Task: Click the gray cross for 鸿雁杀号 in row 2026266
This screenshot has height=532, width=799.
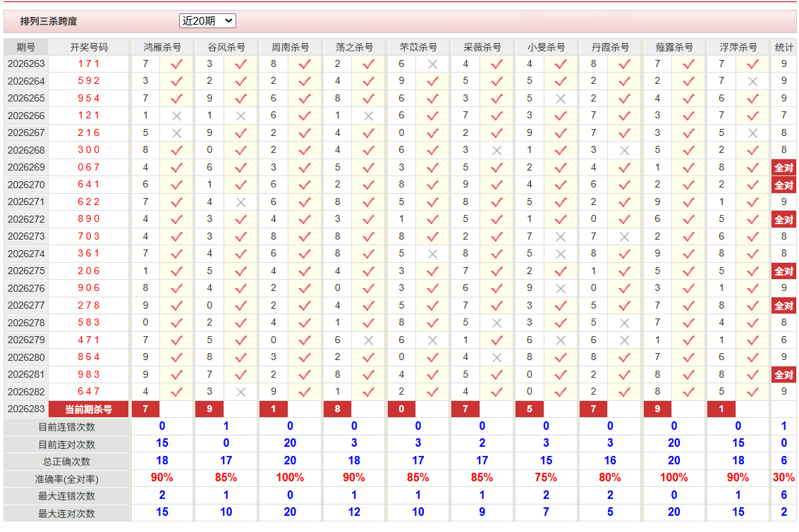Action: [x=177, y=116]
